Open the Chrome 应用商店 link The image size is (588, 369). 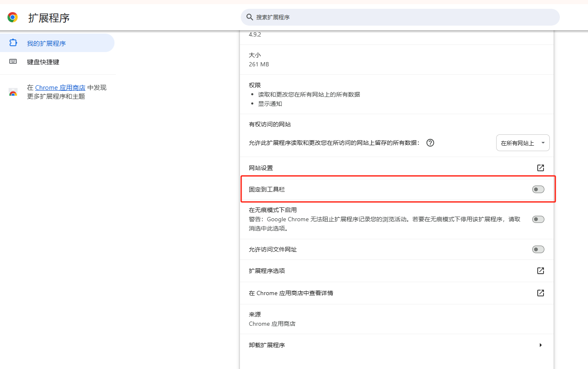click(60, 87)
